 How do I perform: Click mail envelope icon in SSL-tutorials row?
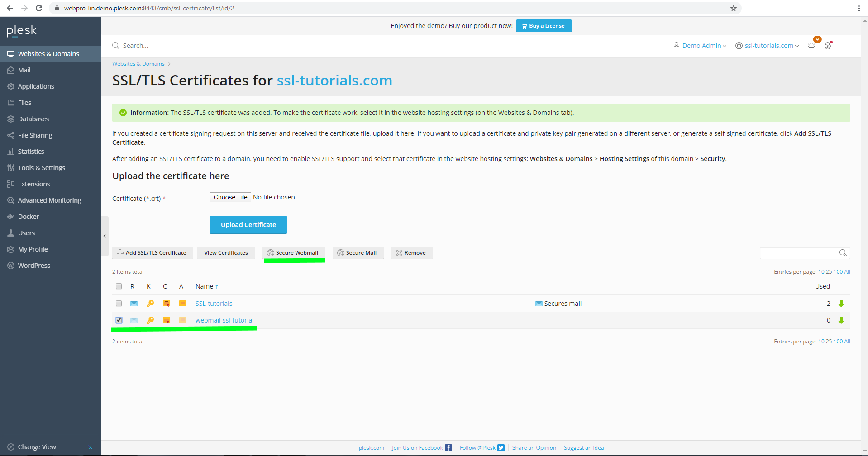point(134,304)
